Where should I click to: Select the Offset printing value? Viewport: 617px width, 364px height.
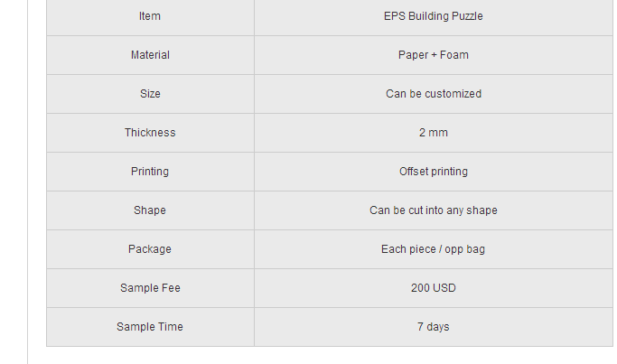434,172
